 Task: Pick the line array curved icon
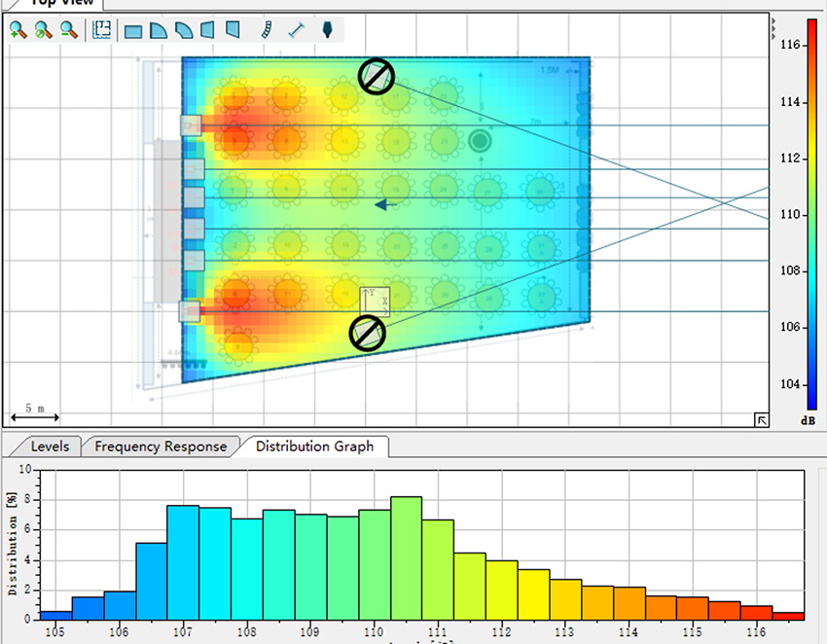coord(266,30)
